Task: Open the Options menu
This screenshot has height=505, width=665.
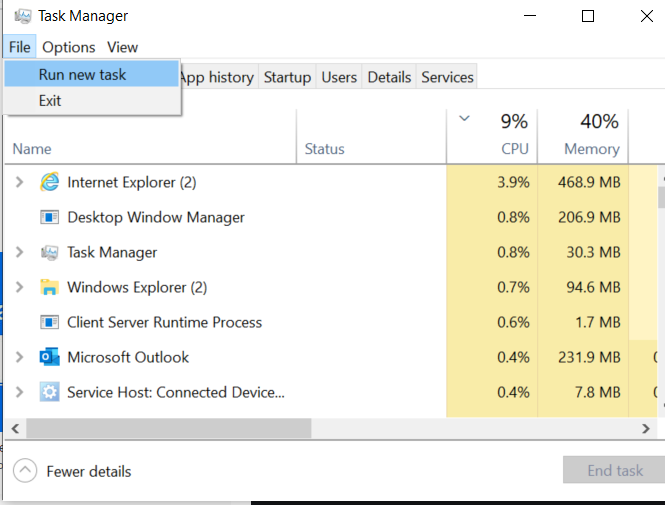Action: 69,47
